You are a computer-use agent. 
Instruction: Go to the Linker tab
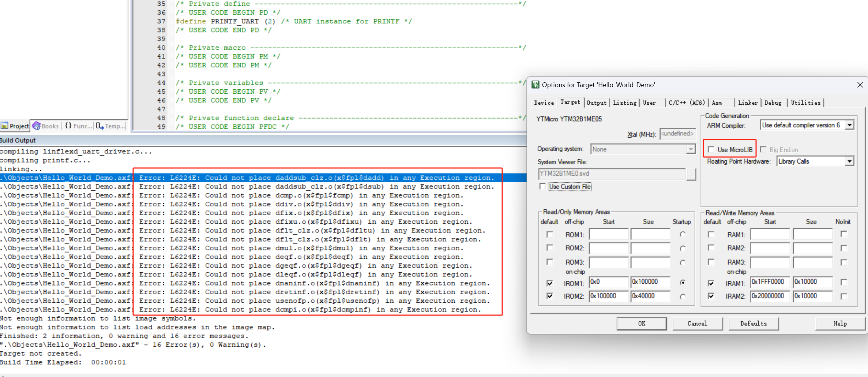(748, 103)
